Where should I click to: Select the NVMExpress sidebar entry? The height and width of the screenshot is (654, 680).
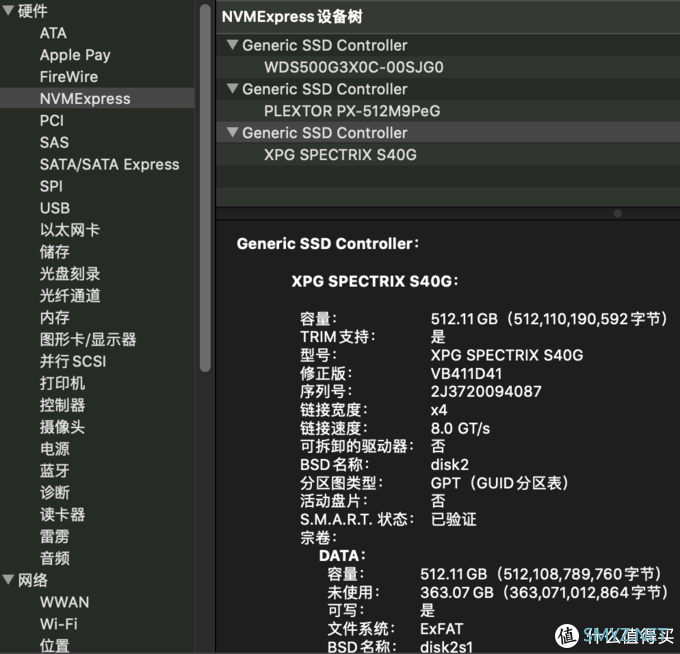[97, 98]
